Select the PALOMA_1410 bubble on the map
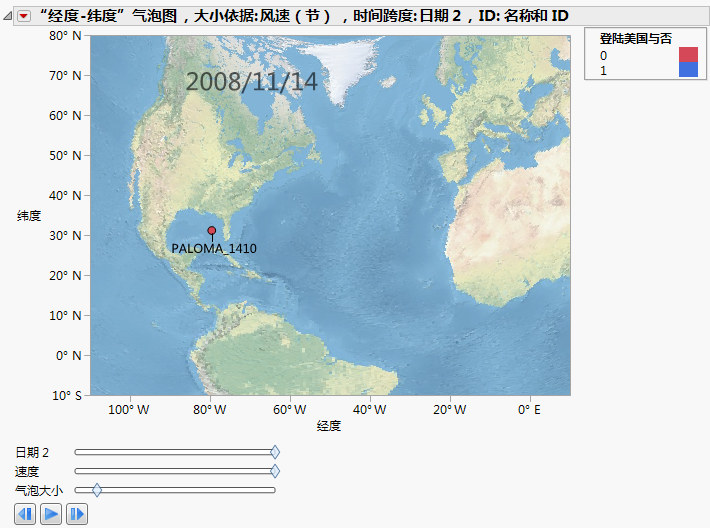The image size is (710, 528). [211, 230]
